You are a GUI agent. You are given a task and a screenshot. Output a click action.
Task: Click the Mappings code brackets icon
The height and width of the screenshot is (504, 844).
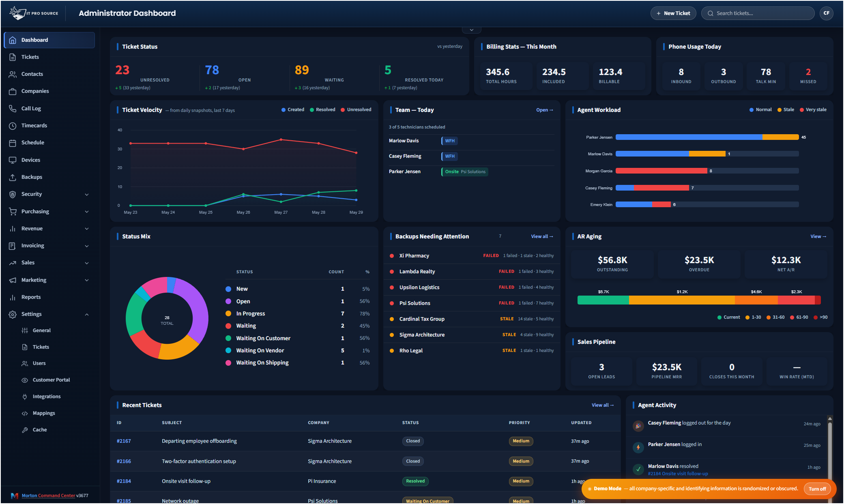25,413
